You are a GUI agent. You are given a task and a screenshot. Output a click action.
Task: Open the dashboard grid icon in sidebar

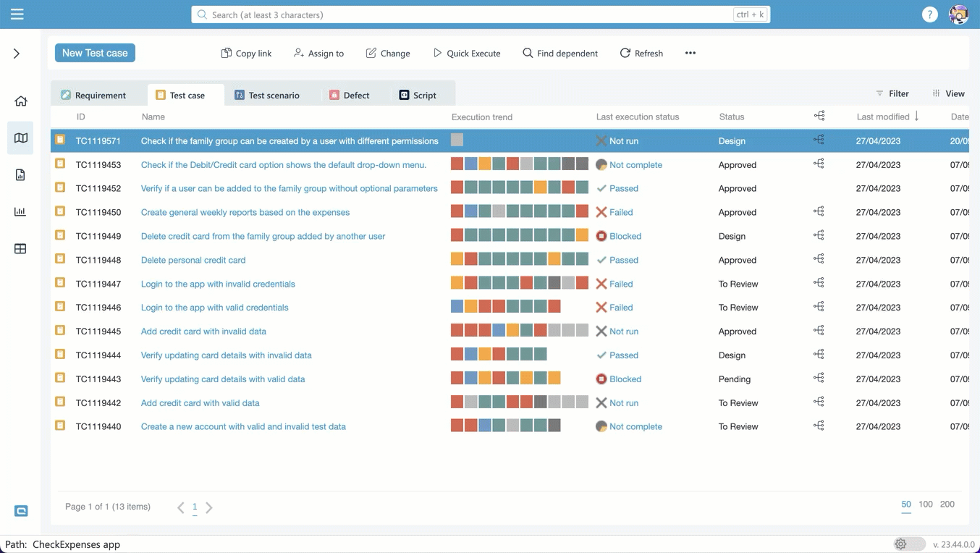20,249
